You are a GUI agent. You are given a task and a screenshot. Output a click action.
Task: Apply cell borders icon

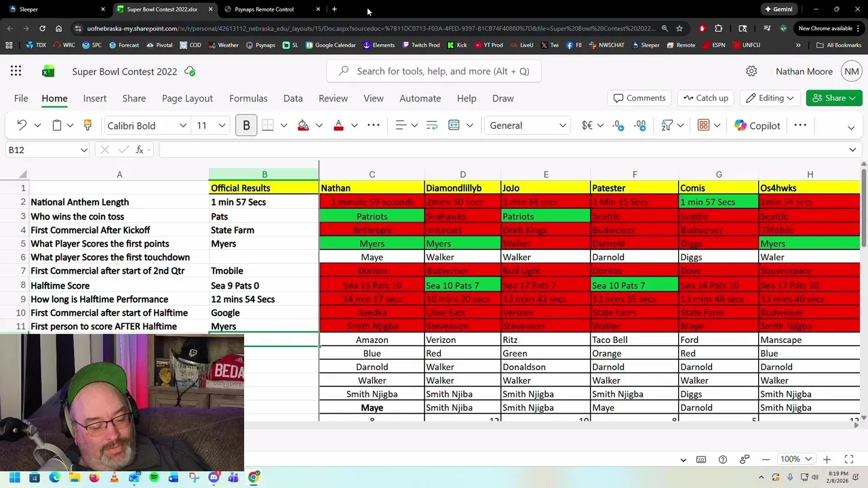tap(268, 125)
